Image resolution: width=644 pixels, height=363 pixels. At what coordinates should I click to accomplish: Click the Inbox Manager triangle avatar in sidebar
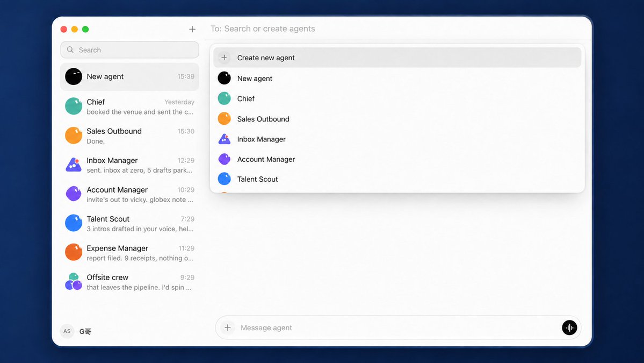74,165
